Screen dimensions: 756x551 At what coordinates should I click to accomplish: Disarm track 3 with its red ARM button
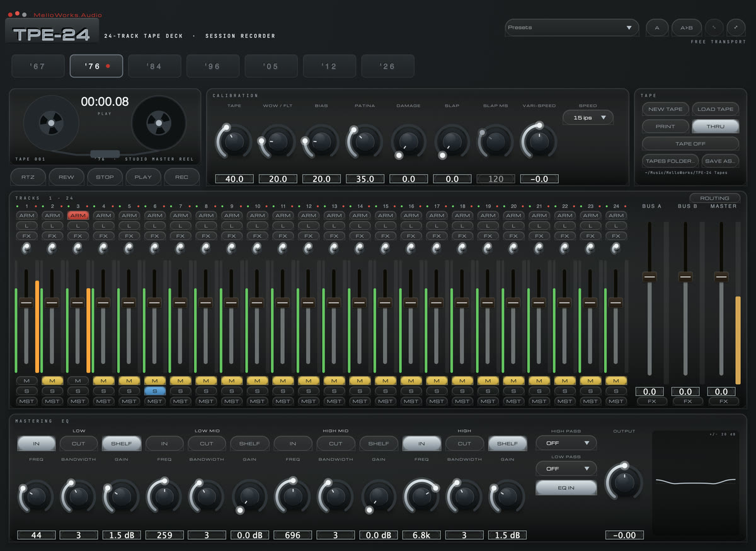click(x=78, y=216)
